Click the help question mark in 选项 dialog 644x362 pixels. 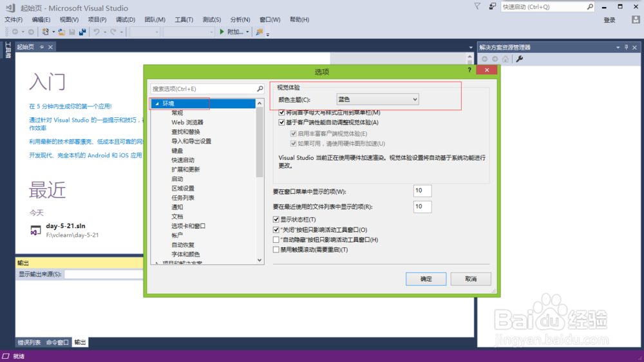pos(469,70)
